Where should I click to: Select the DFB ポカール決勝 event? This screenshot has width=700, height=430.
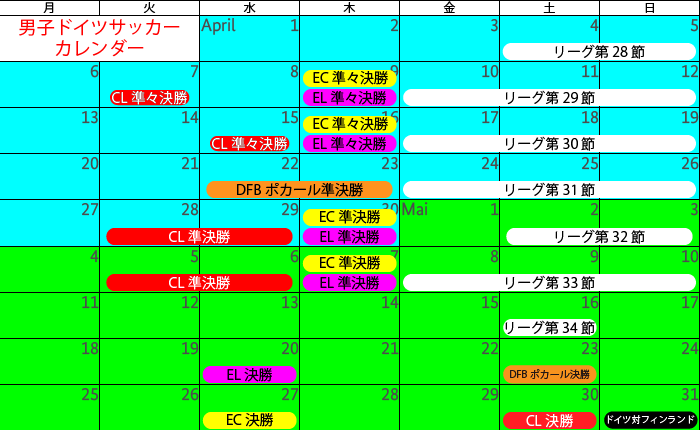549,374
